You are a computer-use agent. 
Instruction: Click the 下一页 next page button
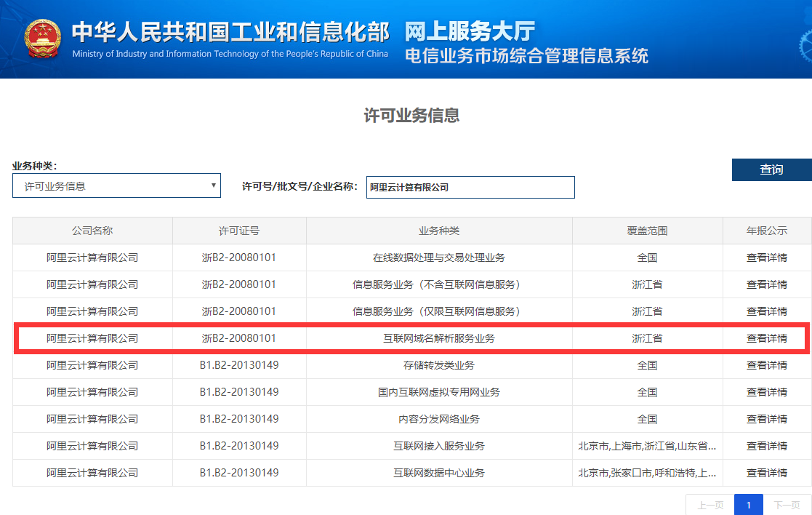(x=787, y=505)
